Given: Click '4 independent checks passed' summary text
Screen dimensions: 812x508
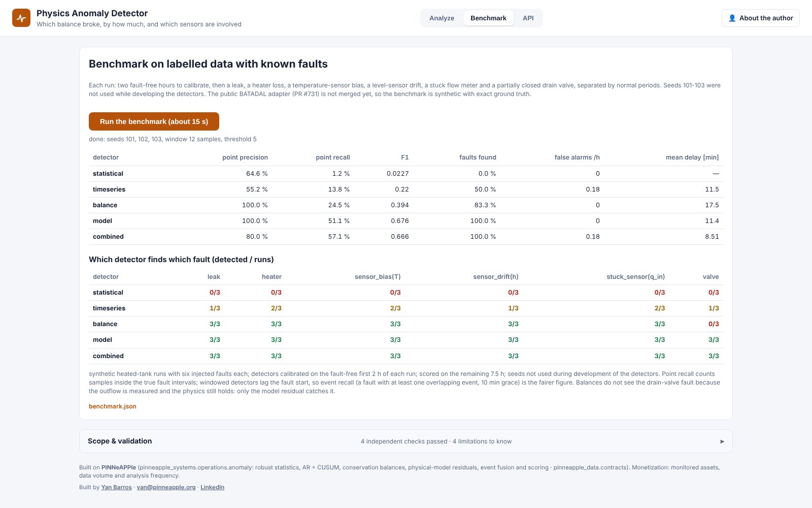Looking at the screenshot, I should [404, 441].
